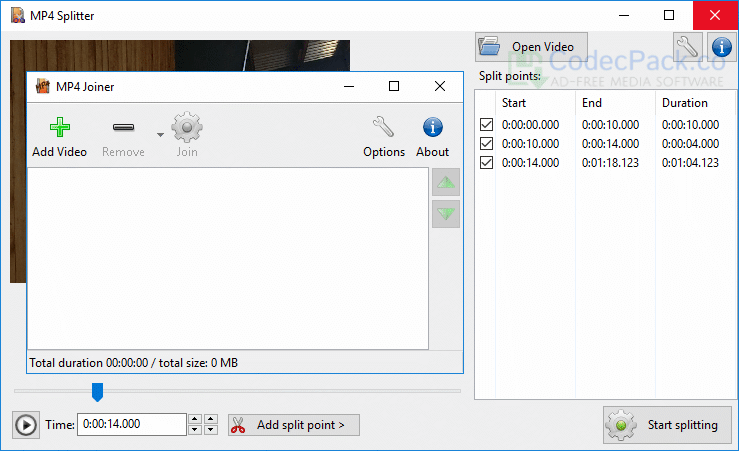
Task: Open the dropdown arrow next to Remove
Action: (x=160, y=135)
